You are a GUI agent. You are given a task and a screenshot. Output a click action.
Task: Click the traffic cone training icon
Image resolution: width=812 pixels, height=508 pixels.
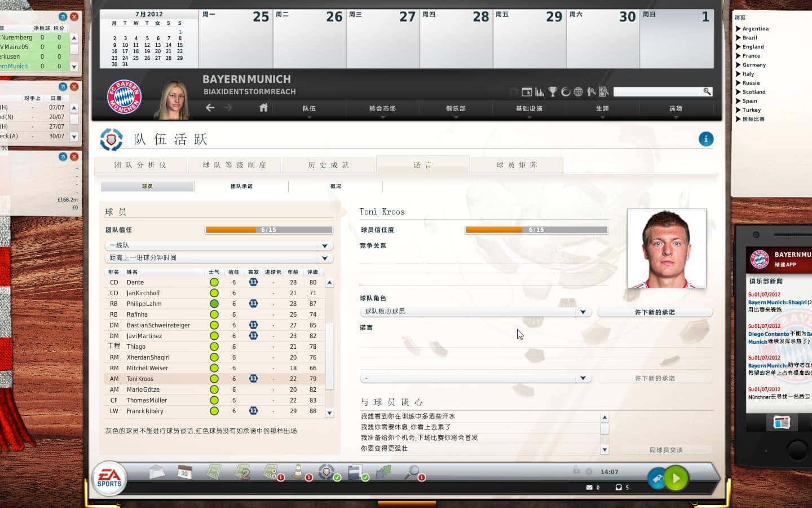click(x=299, y=472)
